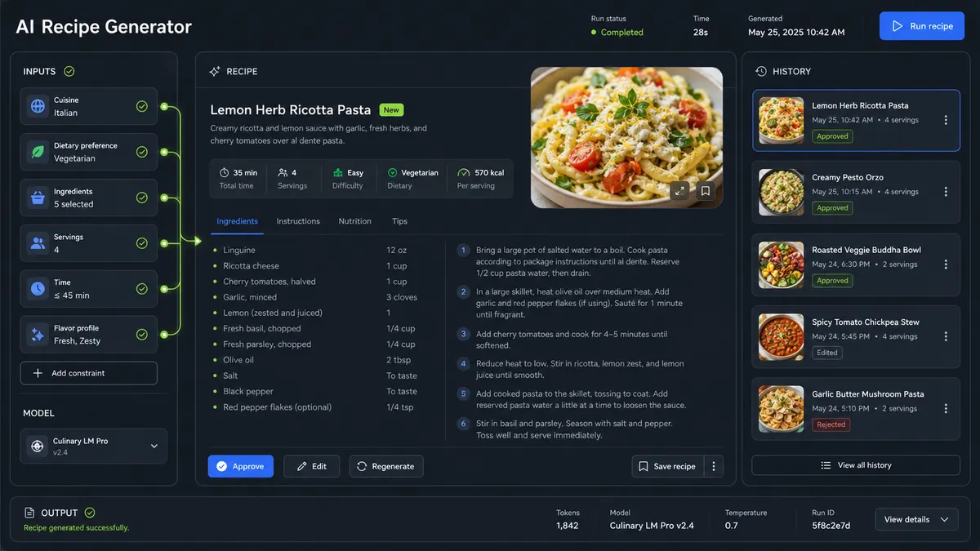This screenshot has width=980, height=551.
Task: Open the Tips tab
Action: tap(399, 221)
